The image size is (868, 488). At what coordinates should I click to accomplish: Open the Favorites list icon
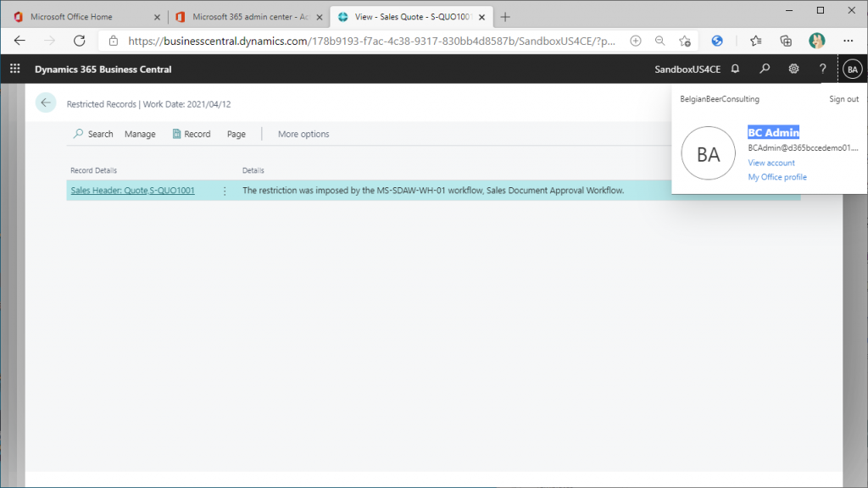click(755, 41)
